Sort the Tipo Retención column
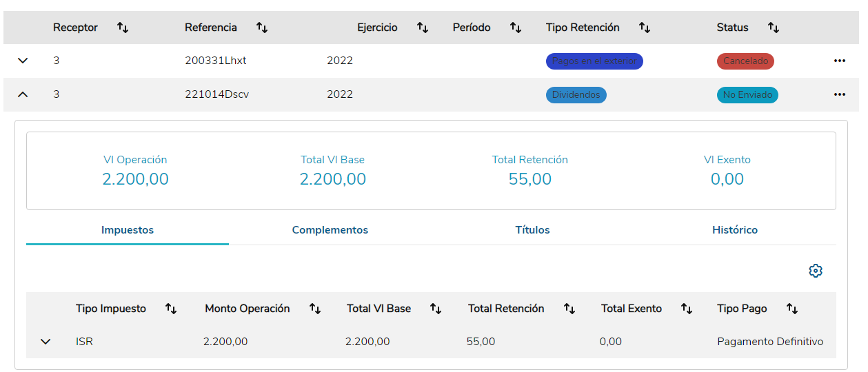Viewport: 868px width, 372px height. [645, 28]
